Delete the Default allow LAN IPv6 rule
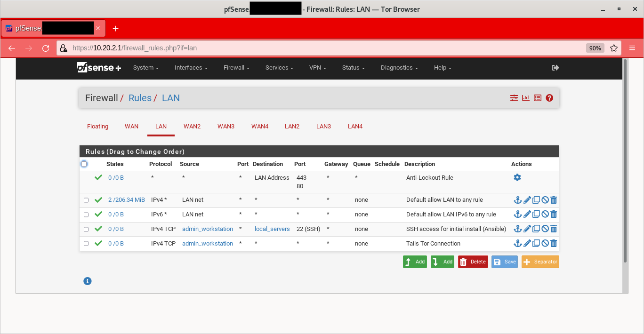 point(553,214)
